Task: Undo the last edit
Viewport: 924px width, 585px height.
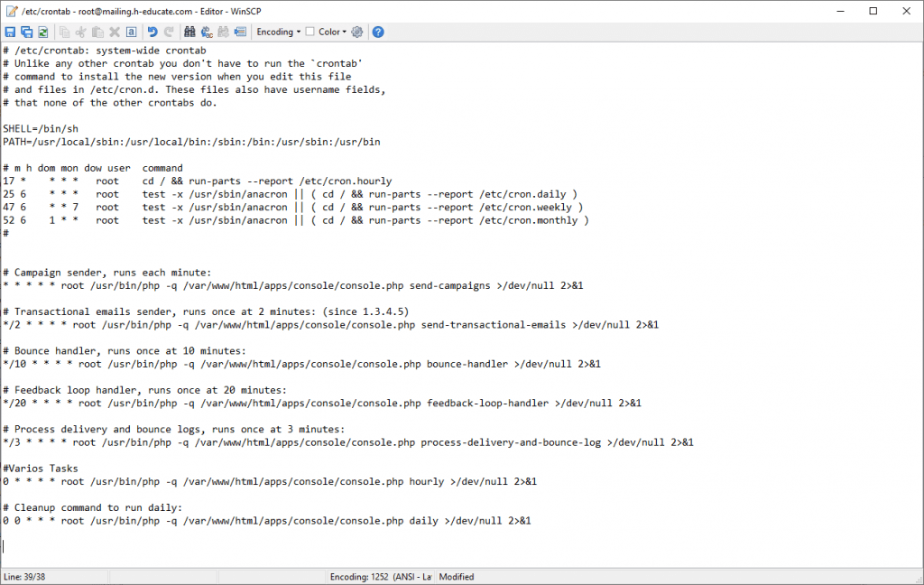Action: pos(152,32)
